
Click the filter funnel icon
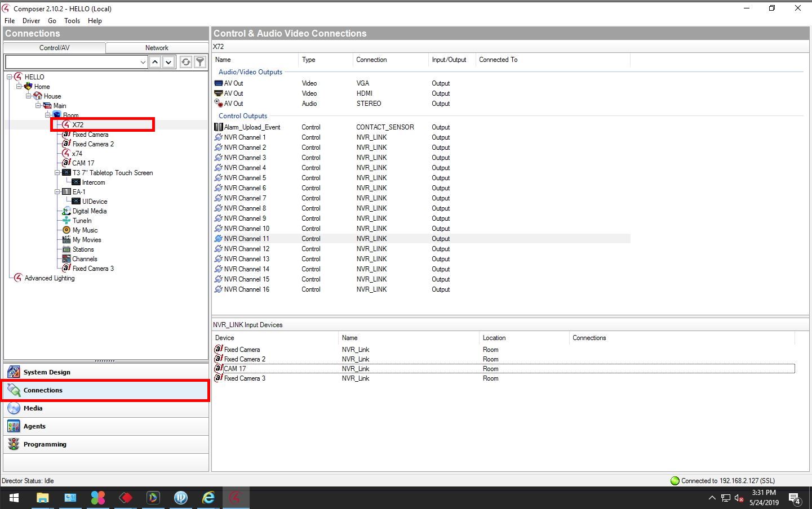pos(200,62)
